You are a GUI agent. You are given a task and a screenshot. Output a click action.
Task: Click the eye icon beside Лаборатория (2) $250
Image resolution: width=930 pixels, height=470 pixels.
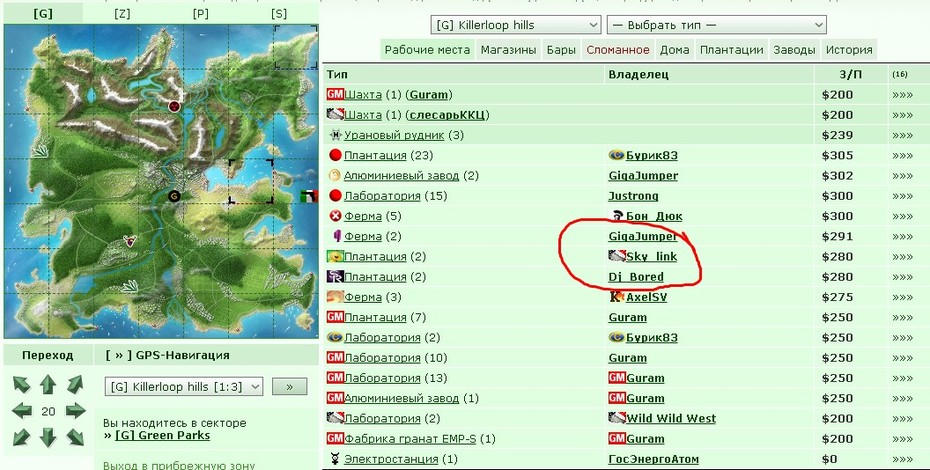335,338
